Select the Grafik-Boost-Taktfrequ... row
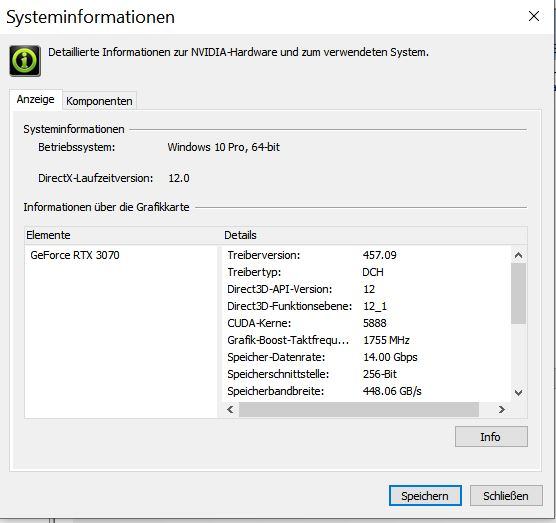The image size is (556, 523). pos(288,340)
